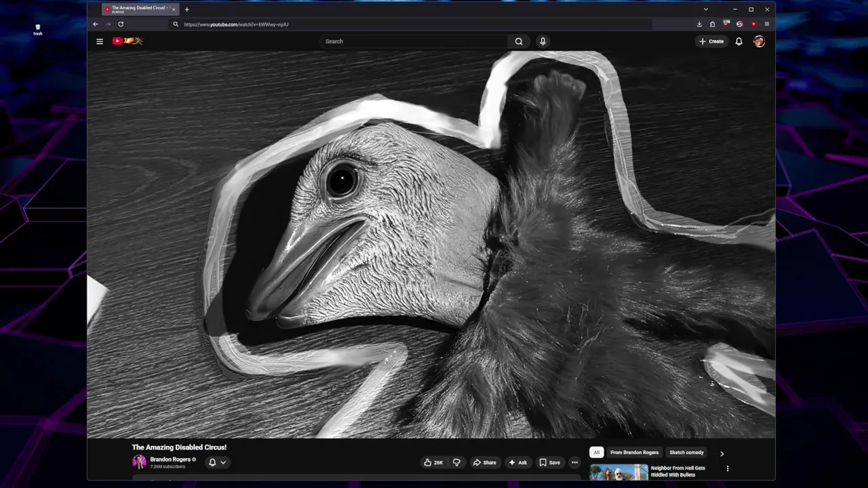Share the video
This screenshot has width=868, height=488.
484,462
